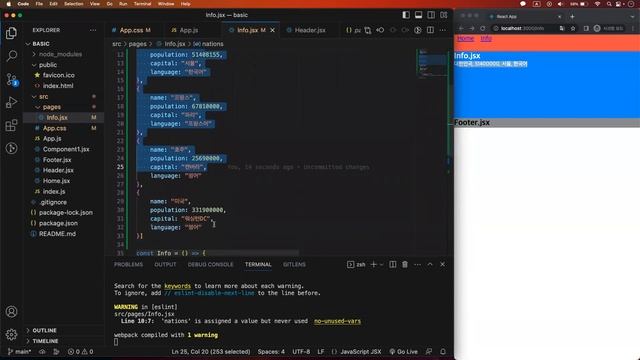Open the GitLens icon in activity bar
This screenshot has width=640, height=360.
coord(11,148)
